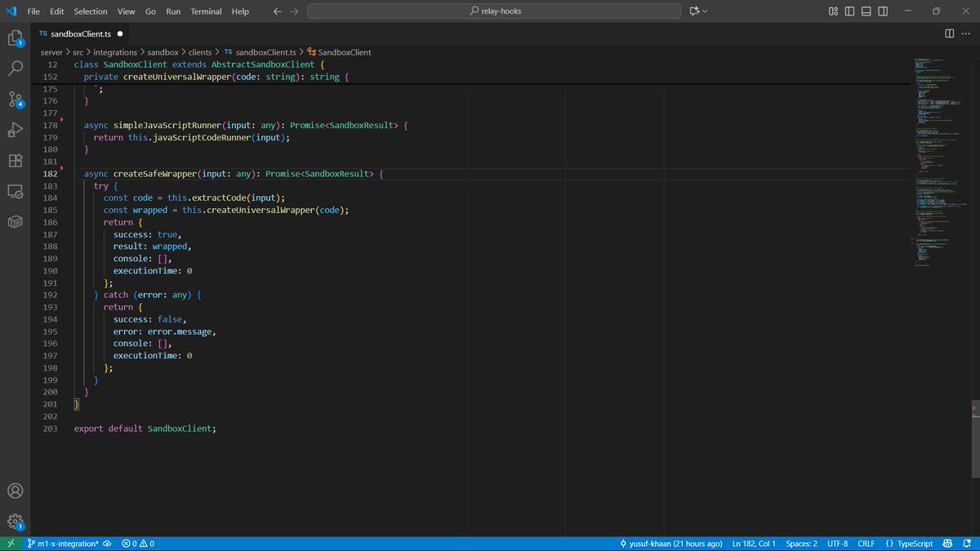The image size is (980, 551).
Task: Go back with the left arrow
Action: click(x=277, y=11)
